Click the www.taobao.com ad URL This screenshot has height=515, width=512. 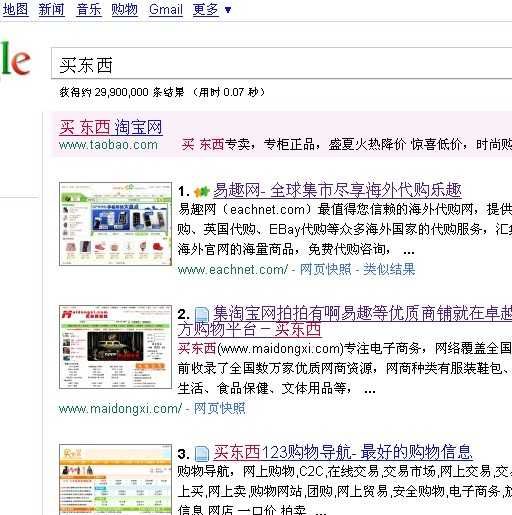point(108,145)
